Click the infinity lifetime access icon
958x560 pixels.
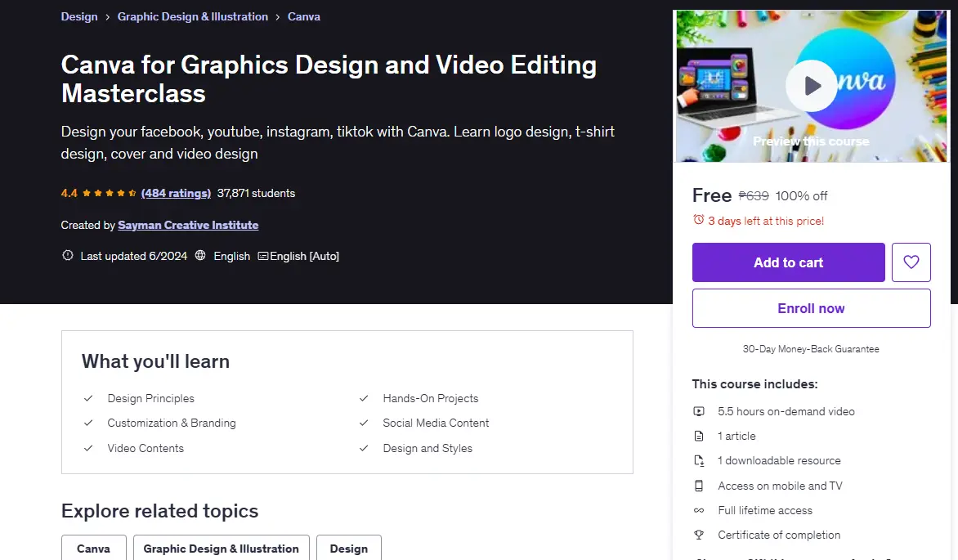pos(699,510)
